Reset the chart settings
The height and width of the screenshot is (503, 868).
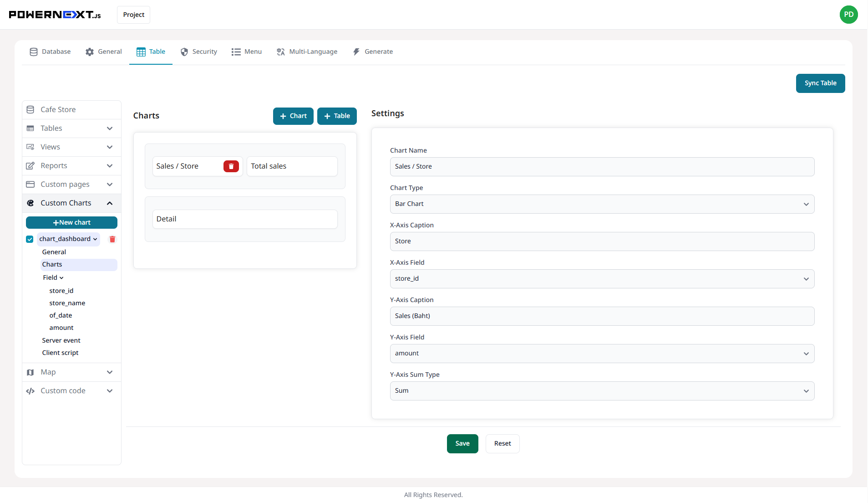pyautogui.click(x=503, y=444)
